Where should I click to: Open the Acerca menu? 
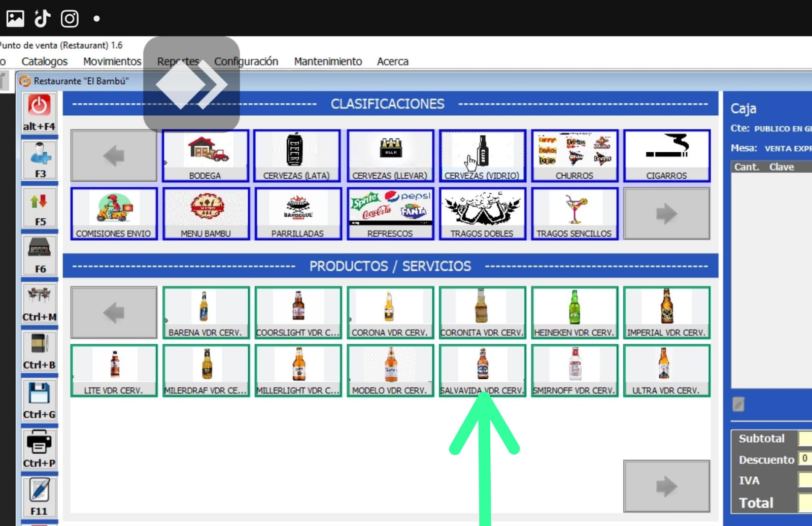[x=392, y=61]
